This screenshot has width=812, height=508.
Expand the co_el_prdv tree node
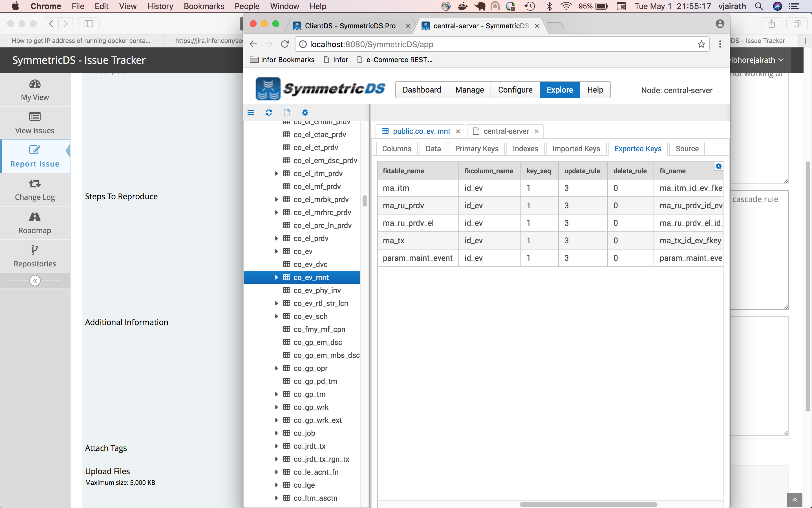click(x=277, y=238)
